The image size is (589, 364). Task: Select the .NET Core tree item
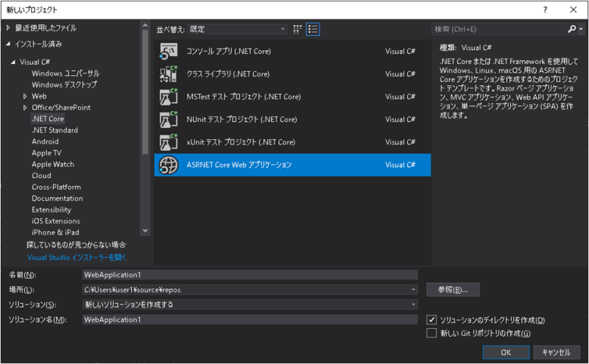[48, 118]
